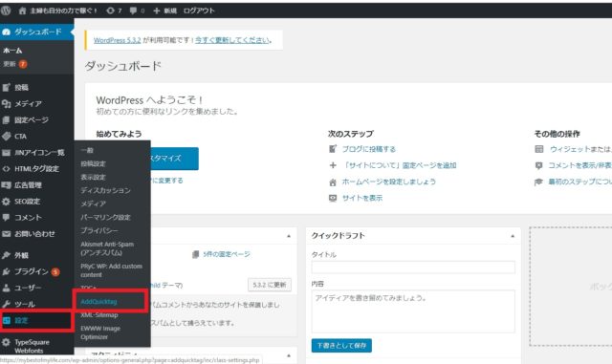Click the 固定ページ icon in sidebar
Viewport: 612px width, 364px height.
click(x=6, y=120)
